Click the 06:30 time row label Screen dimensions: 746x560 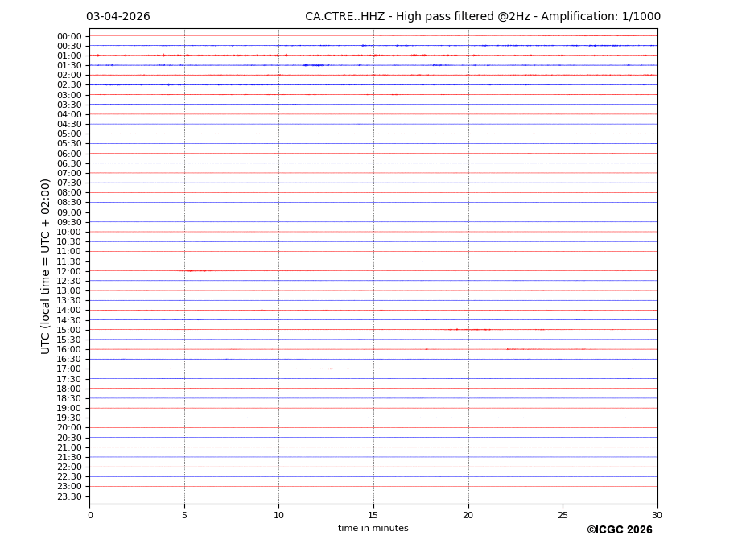69,163
